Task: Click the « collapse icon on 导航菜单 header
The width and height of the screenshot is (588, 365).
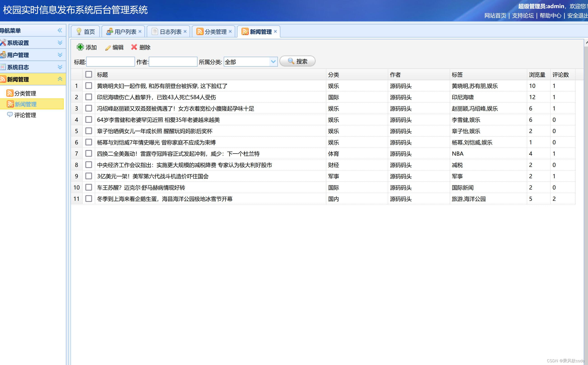Action: click(60, 30)
